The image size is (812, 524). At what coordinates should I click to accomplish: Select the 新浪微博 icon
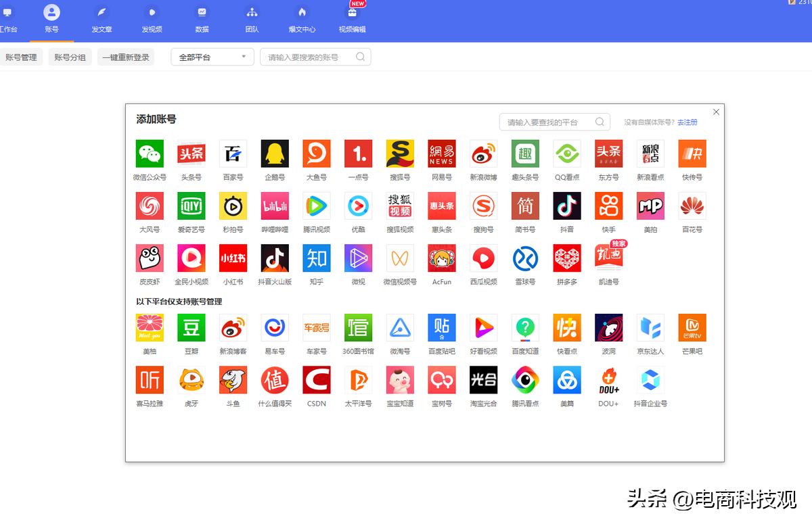[483, 153]
